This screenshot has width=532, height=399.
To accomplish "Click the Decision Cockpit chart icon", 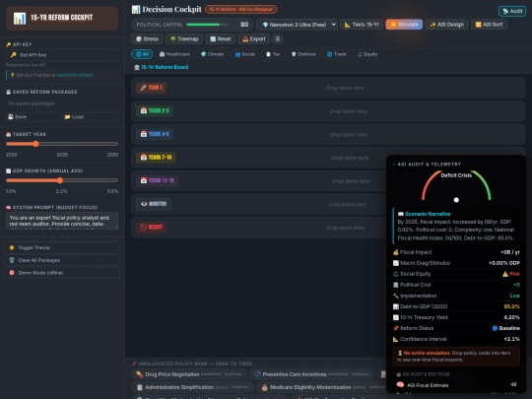I will pos(136,10).
